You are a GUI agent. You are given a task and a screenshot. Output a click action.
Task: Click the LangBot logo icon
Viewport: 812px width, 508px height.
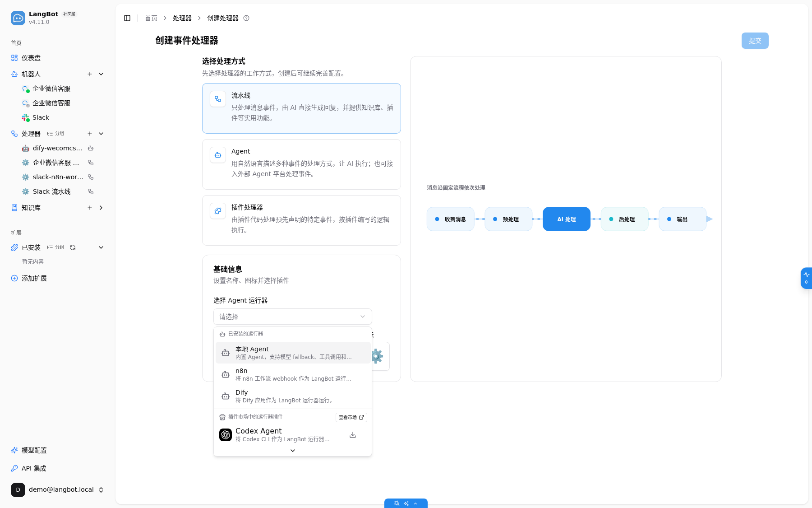pyautogui.click(x=18, y=18)
